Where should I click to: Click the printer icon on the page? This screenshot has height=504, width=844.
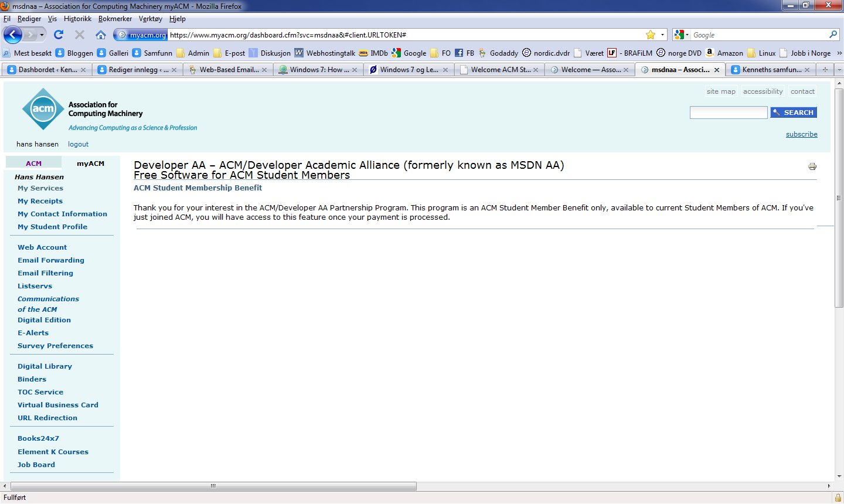tap(812, 166)
